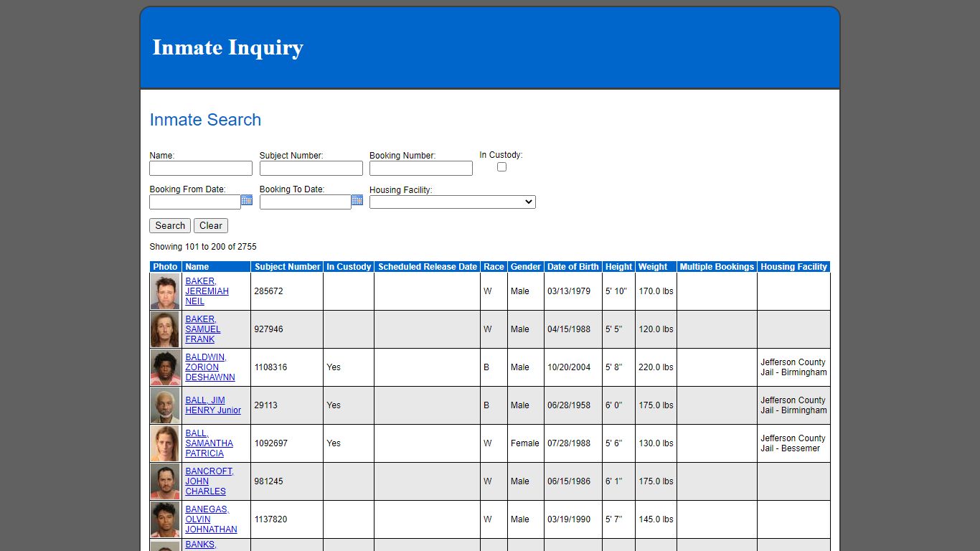980x551 pixels.
Task: Click the Name column header
Action: click(x=216, y=267)
